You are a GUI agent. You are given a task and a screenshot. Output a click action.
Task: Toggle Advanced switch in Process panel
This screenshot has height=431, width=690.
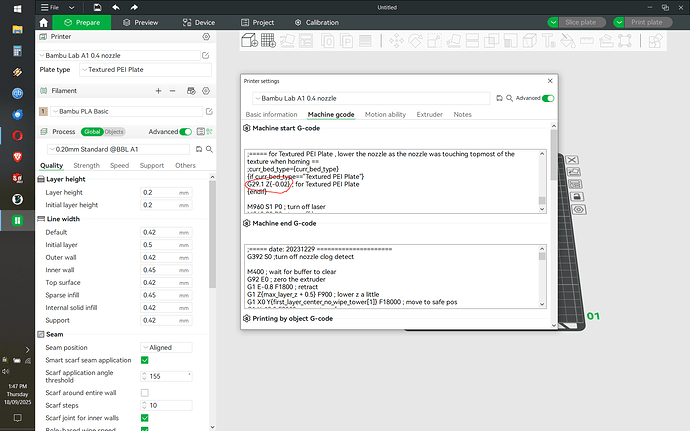[x=186, y=132]
